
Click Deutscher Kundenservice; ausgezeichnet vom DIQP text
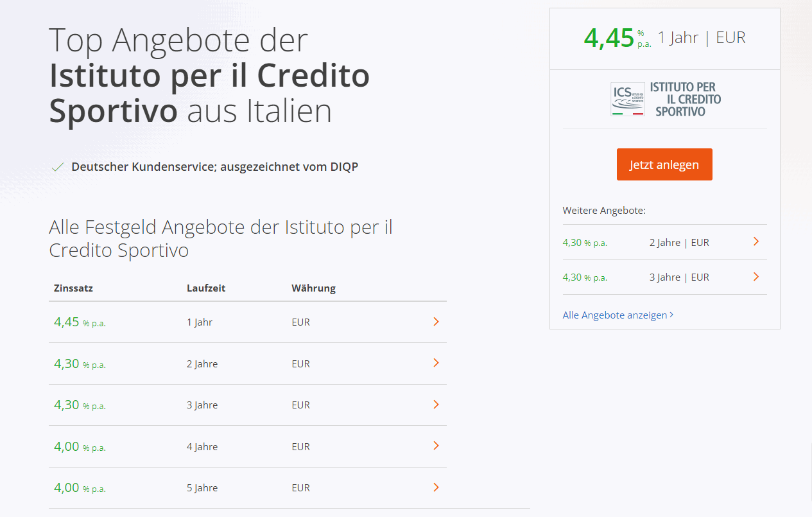pos(214,167)
